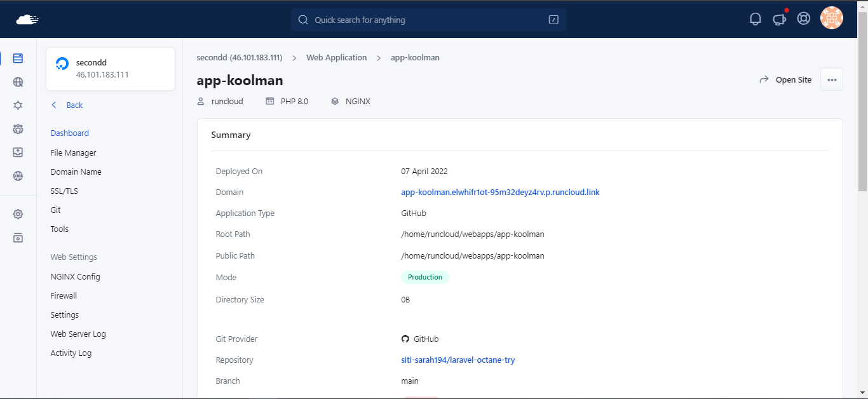Open the app-koolman runcloud.link domain
Screen dimensions: 868x399
point(500,193)
